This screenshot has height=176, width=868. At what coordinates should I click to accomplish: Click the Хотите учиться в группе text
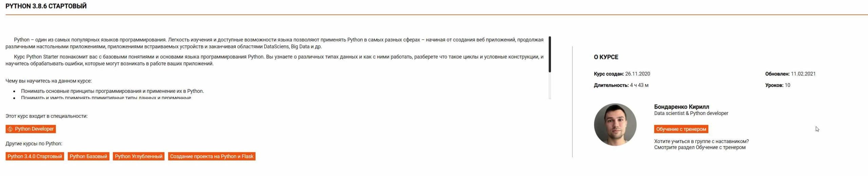[x=701, y=141]
